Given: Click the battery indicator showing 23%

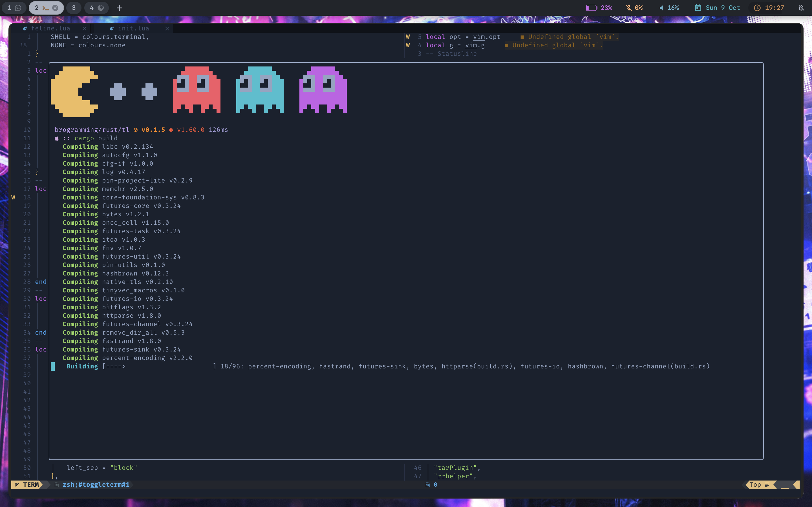Looking at the screenshot, I should click(599, 8).
